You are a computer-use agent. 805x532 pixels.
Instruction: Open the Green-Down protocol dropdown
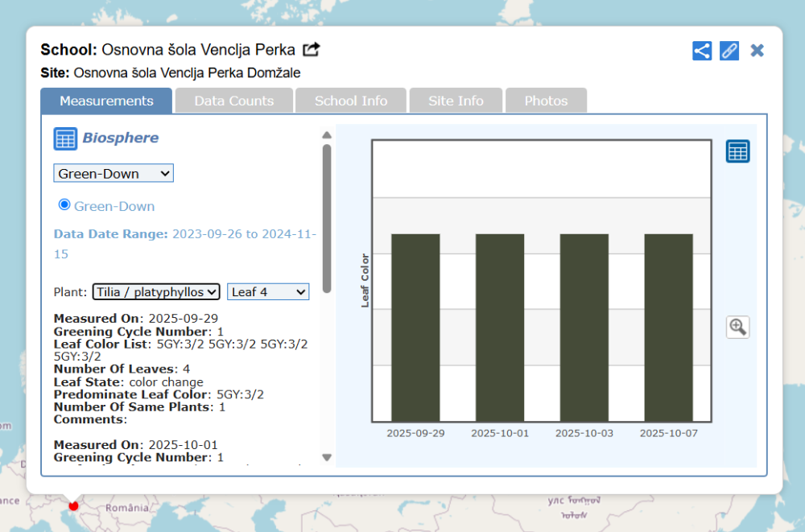point(114,173)
